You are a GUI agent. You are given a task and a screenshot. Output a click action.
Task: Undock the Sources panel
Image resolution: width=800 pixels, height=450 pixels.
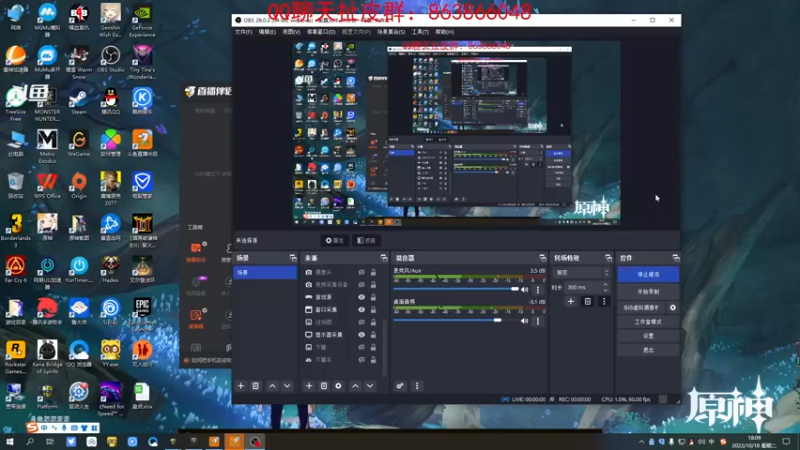pos(384,258)
